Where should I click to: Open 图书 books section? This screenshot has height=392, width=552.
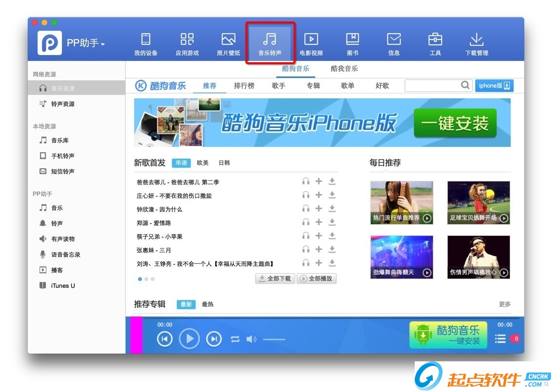(352, 44)
